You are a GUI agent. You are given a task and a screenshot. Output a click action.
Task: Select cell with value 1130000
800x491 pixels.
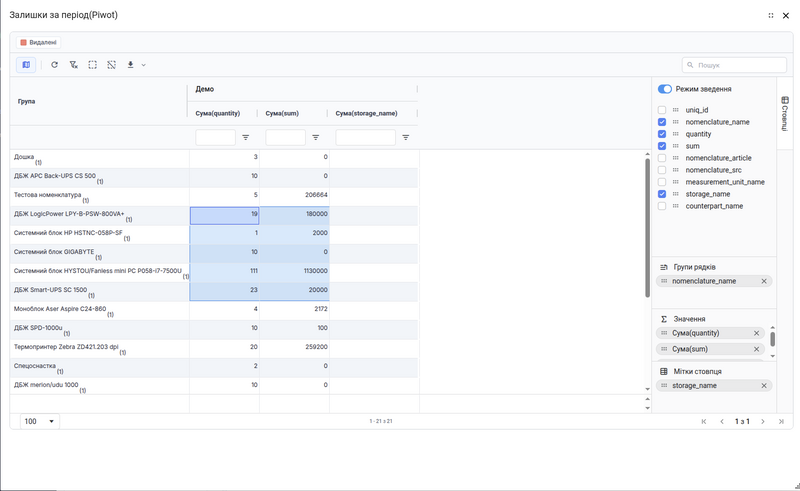(294, 271)
